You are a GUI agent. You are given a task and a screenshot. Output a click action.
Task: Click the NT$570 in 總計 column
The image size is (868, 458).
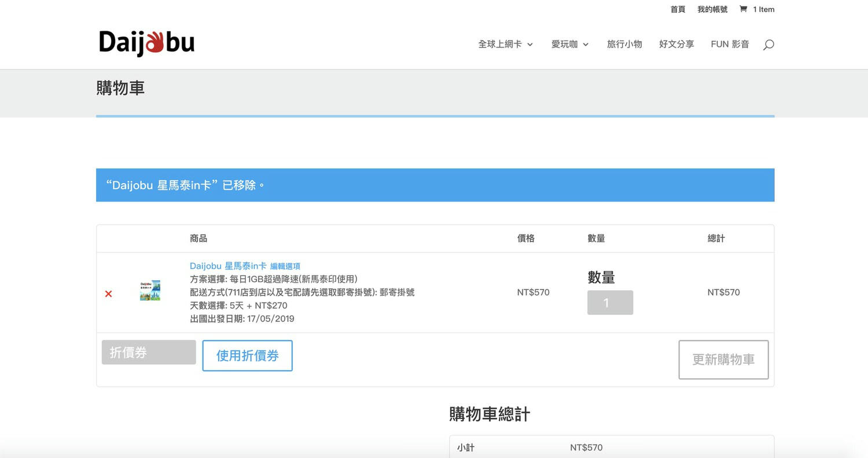pyautogui.click(x=723, y=292)
